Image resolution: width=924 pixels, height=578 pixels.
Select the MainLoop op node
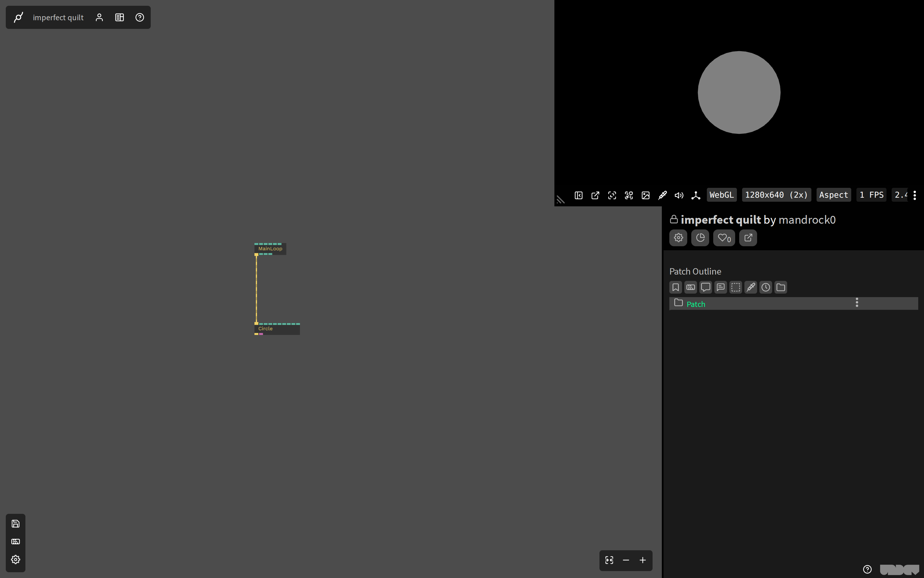click(270, 249)
